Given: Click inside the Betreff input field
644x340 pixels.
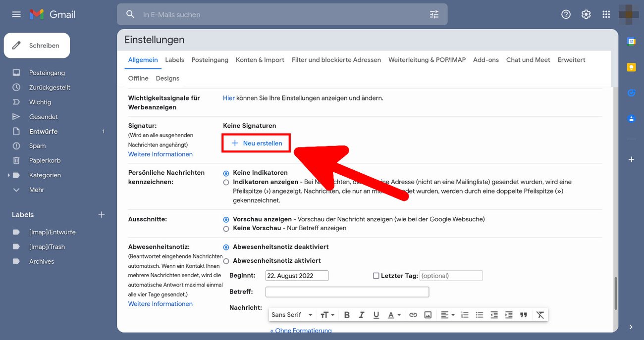Looking at the screenshot, I should [x=347, y=291].
